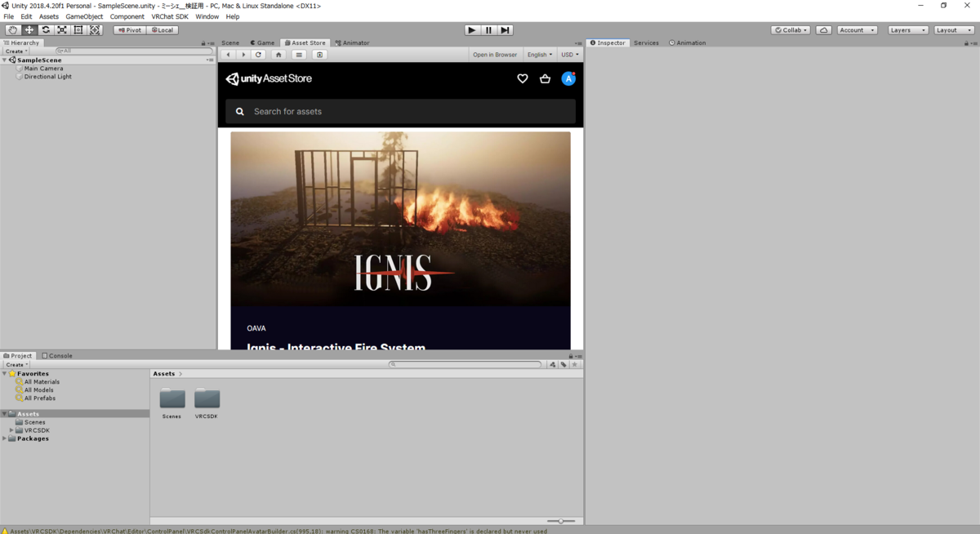980x534 pixels.
Task: Open the Collab dropdown
Action: point(791,30)
